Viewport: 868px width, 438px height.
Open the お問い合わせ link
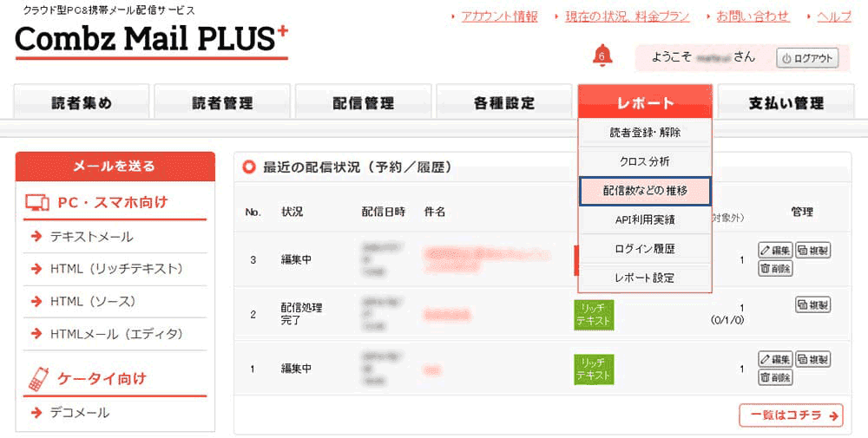(x=753, y=16)
